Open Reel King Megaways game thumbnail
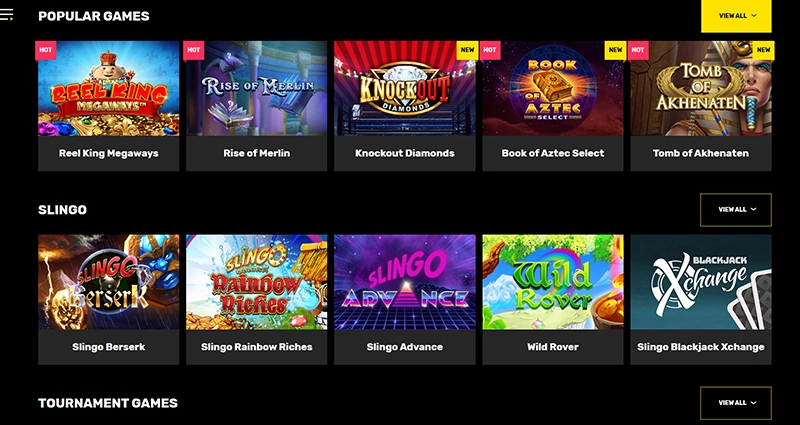This screenshot has width=800, height=425. (x=109, y=88)
